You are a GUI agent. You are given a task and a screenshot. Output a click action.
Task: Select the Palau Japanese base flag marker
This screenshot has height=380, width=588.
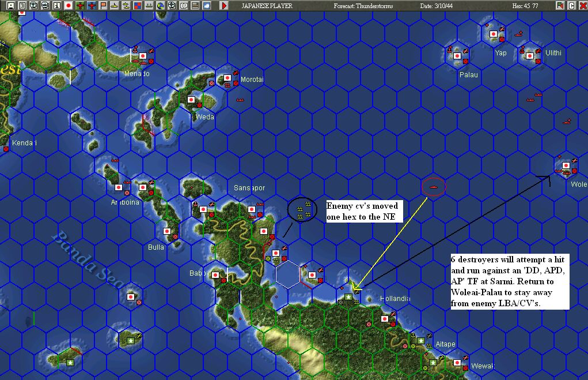(x=457, y=56)
